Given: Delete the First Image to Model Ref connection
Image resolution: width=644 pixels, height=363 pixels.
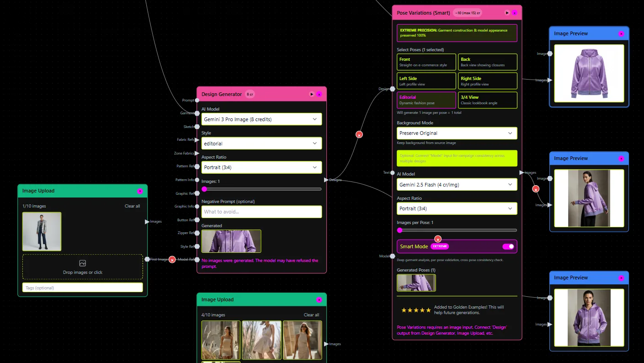Looking at the screenshot, I should click(172, 260).
